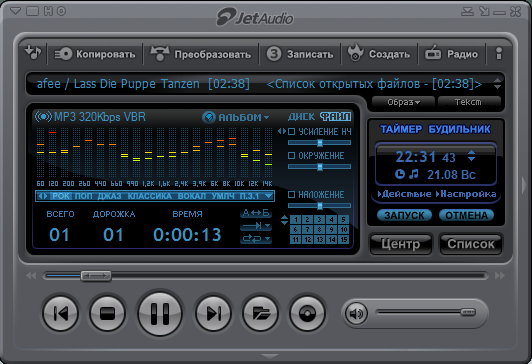
Task: Click the playback seek bar handle
Action: click(x=96, y=276)
